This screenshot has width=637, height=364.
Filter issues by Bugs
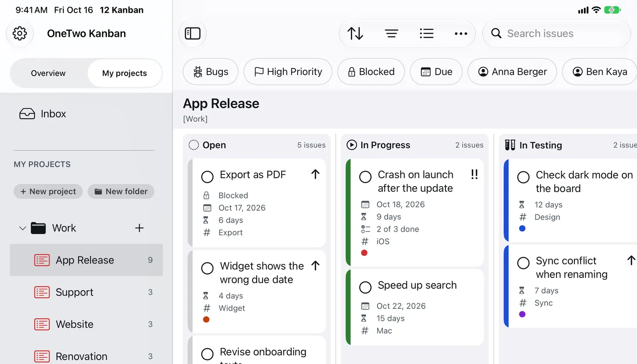coord(211,71)
